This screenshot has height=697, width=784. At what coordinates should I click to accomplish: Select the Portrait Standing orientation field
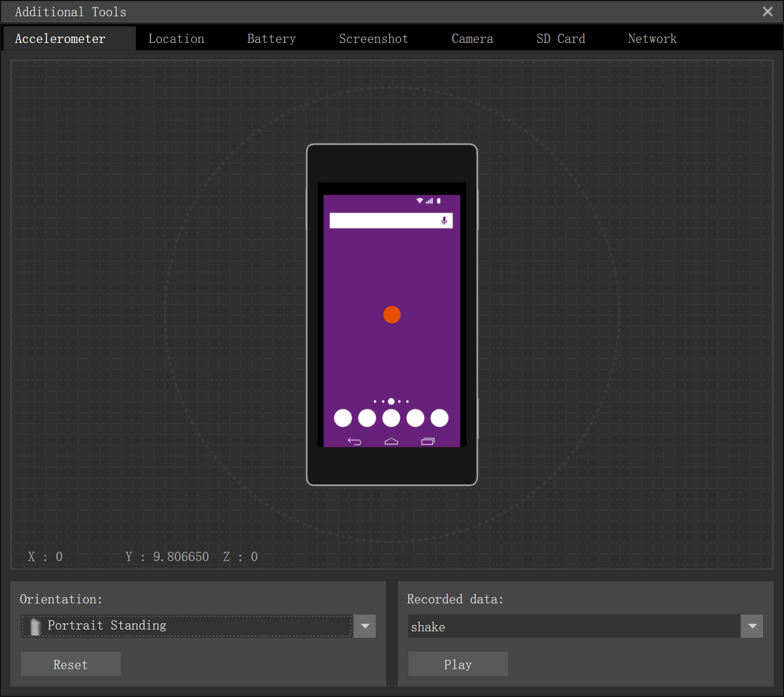(x=187, y=626)
